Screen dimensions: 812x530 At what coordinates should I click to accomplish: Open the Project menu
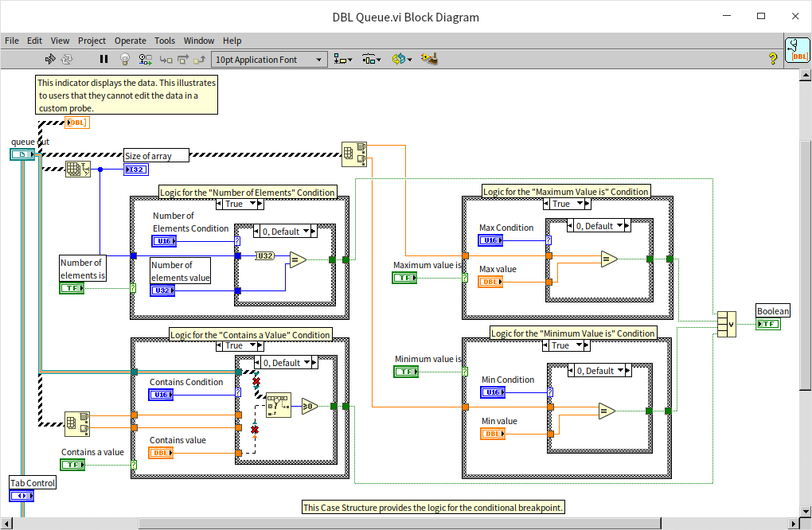coord(92,41)
